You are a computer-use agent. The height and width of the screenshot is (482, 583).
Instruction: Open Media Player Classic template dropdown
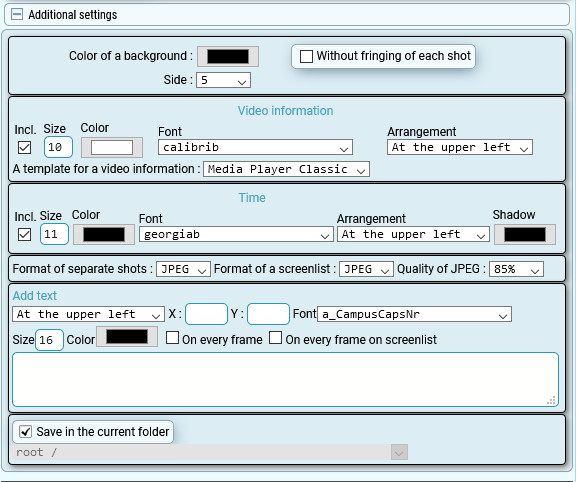point(286,169)
